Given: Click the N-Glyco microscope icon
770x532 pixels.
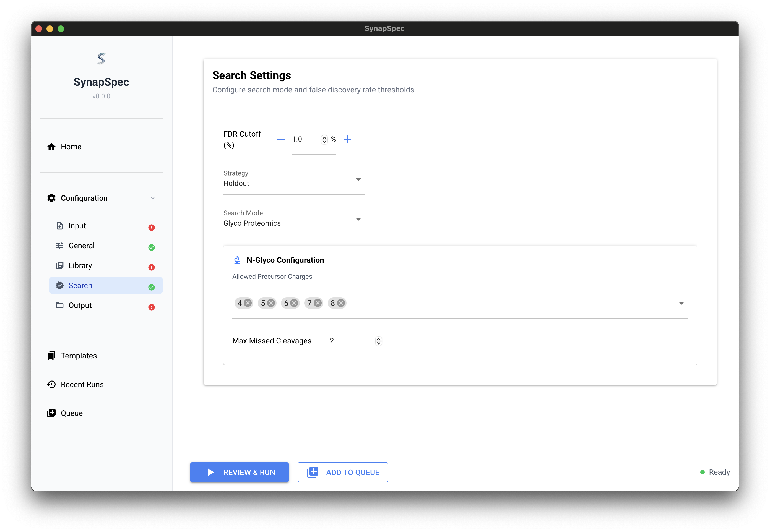Looking at the screenshot, I should click(x=237, y=260).
